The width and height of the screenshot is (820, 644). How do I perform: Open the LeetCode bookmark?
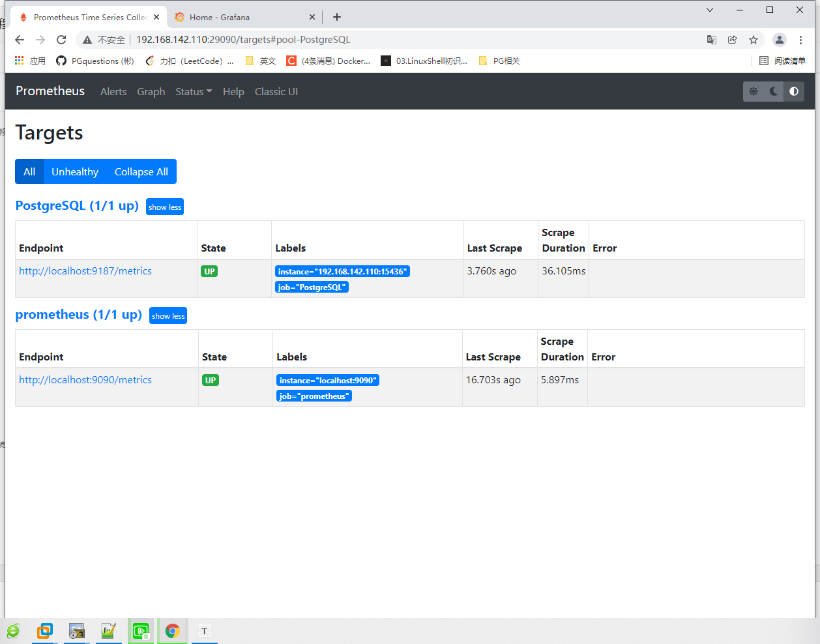coord(190,61)
